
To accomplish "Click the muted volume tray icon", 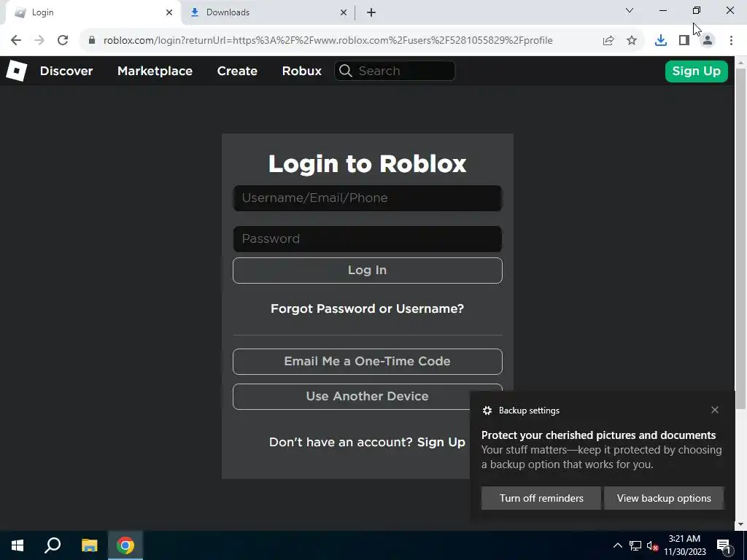I will click(652, 545).
